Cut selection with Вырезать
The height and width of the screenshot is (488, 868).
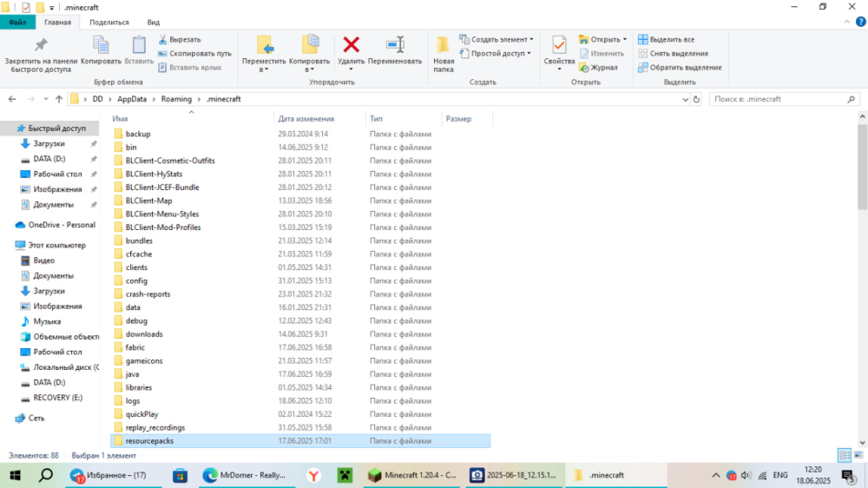(180, 39)
